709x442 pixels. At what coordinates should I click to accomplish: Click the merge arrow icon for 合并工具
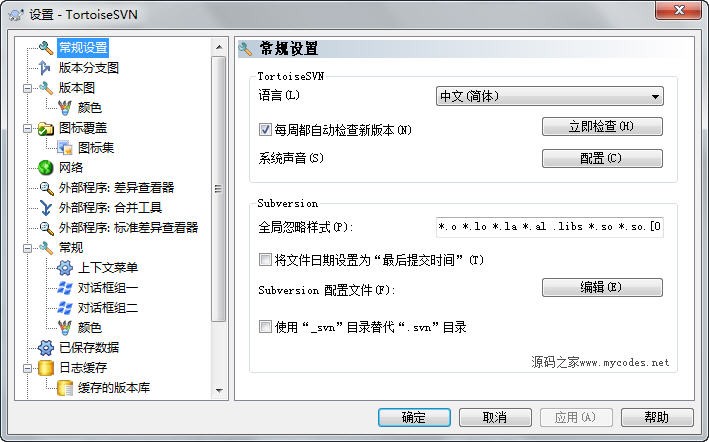coord(46,207)
